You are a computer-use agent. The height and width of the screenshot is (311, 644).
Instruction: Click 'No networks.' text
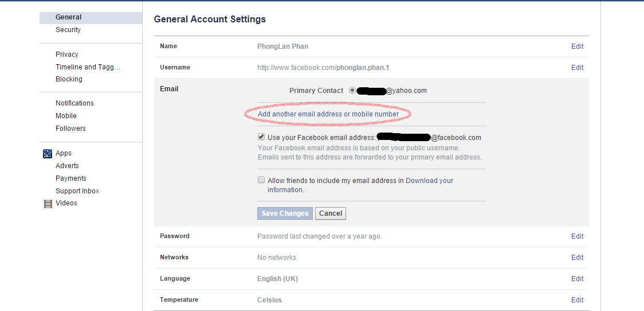point(277,258)
